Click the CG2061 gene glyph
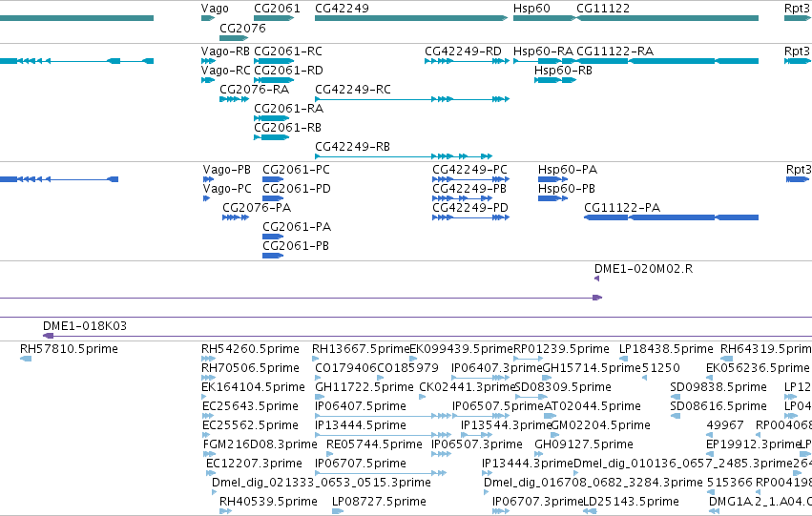 274,18
